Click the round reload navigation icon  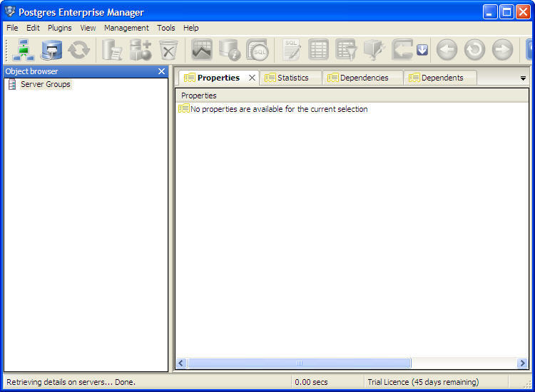[474, 50]
